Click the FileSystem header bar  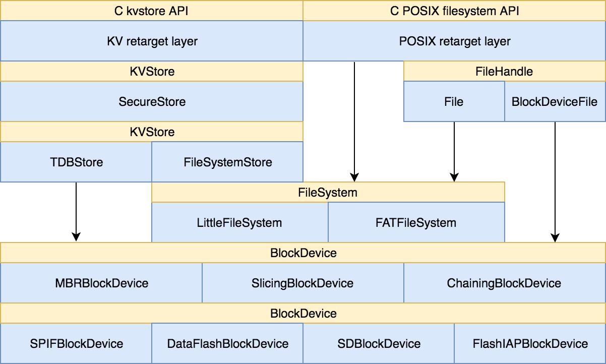pyautogui.click(x=328, y=192)
